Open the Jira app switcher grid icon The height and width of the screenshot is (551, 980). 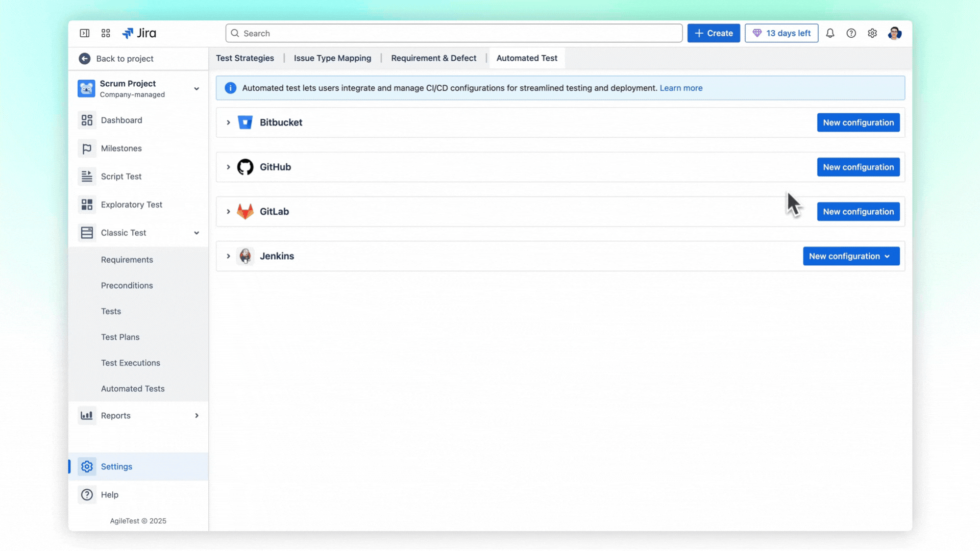tap(106, 33)
